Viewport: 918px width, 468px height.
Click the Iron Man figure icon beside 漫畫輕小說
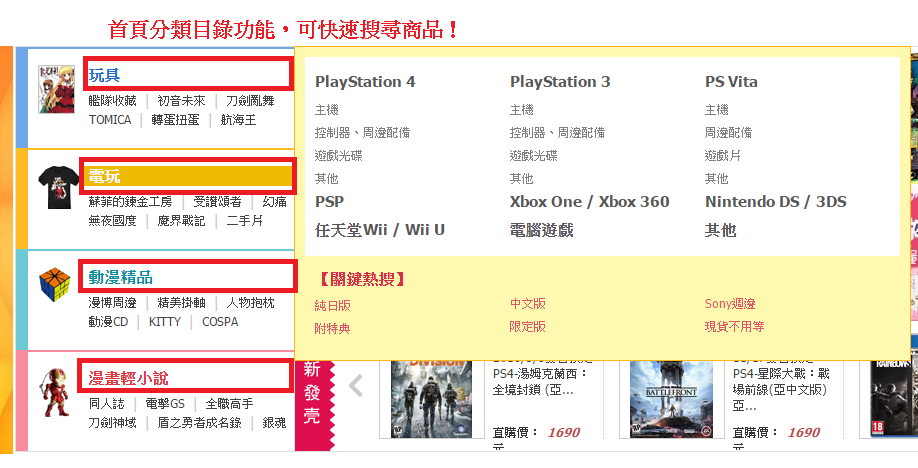point(56,392)
